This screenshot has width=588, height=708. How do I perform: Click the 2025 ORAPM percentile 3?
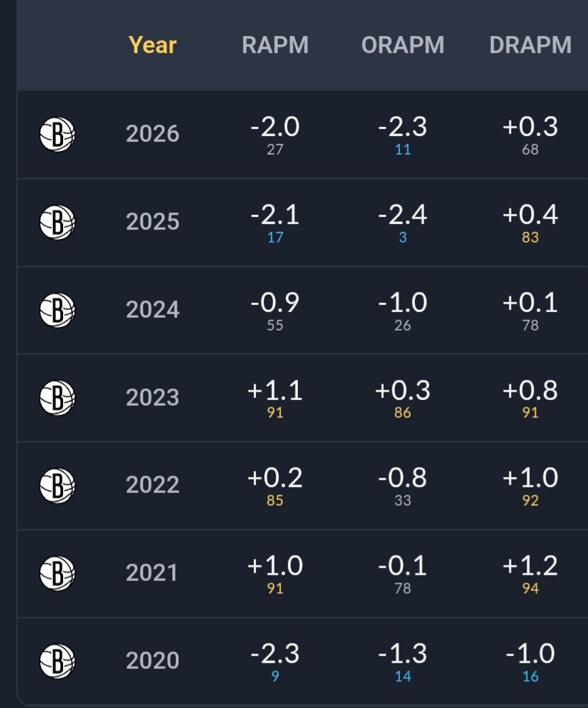tap(403, 238)
